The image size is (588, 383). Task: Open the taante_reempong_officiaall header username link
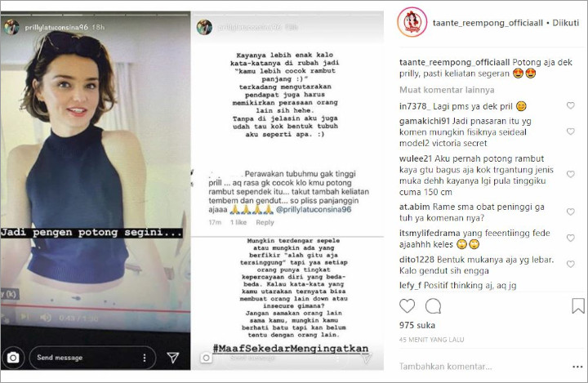tap(488, 23)
